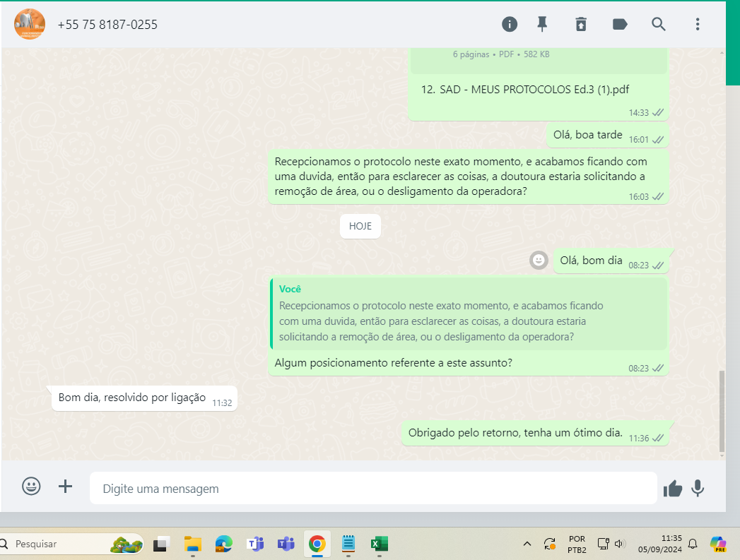Open File Explorer from the taskbar

pos(192,544)
